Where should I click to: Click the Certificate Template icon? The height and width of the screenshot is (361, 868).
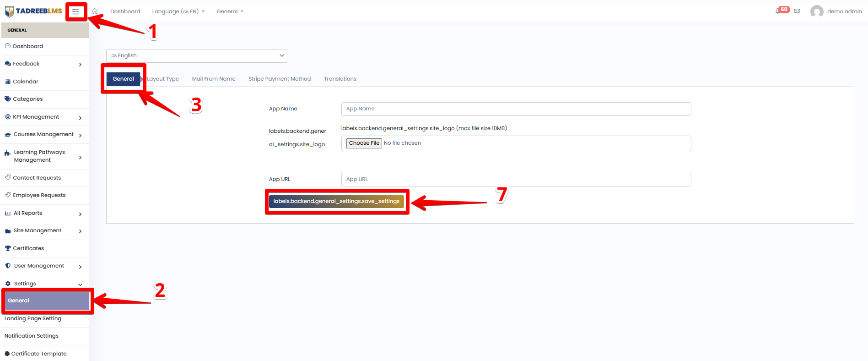click(x=7, y=354)
